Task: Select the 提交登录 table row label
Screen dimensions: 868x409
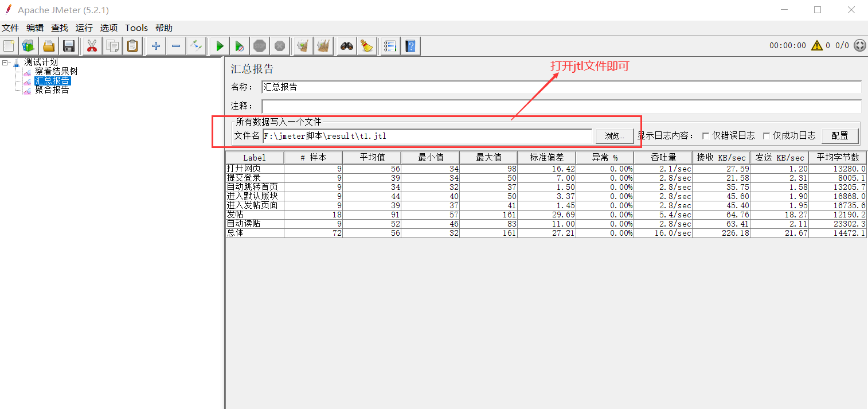Action: [x=244, y=178]
